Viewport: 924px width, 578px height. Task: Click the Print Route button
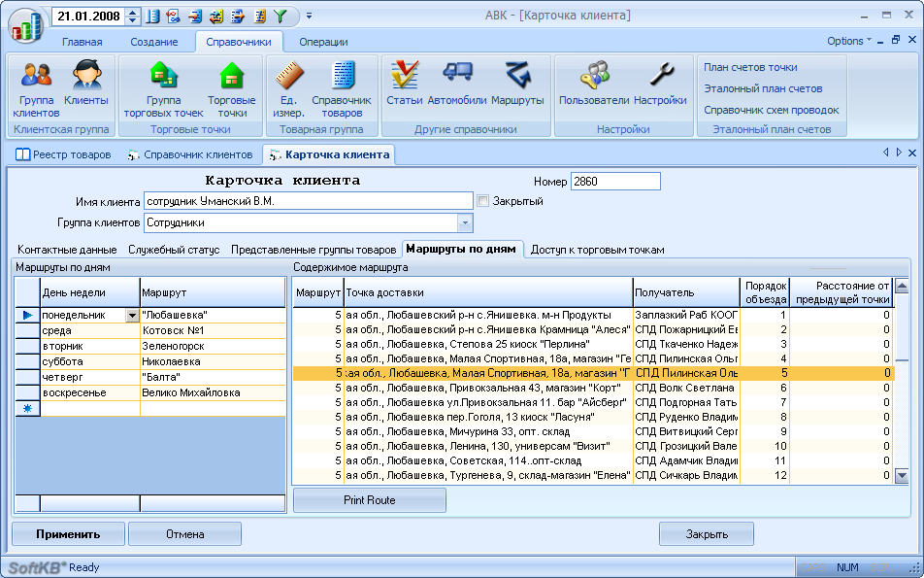tap(370, 500)
